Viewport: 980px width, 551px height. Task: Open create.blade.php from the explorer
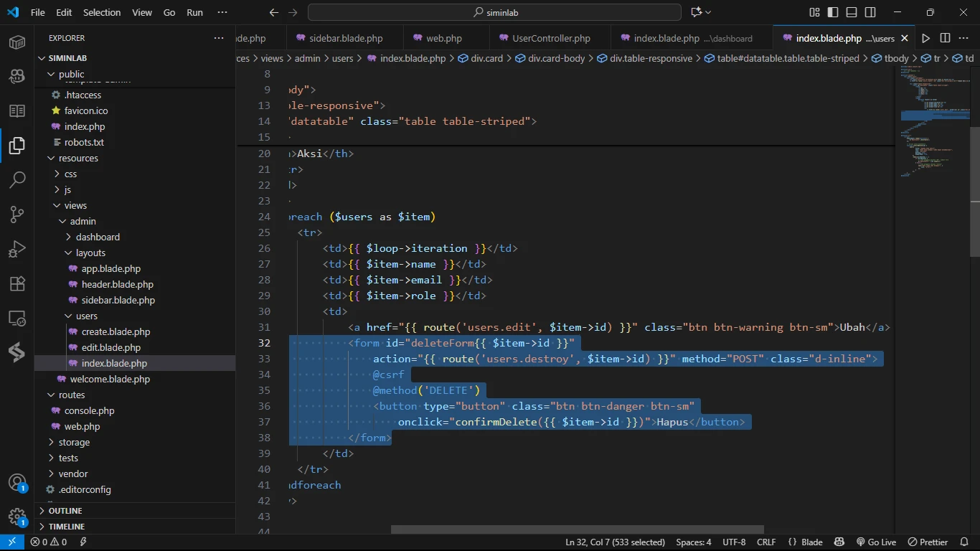(x=116, y=331)
